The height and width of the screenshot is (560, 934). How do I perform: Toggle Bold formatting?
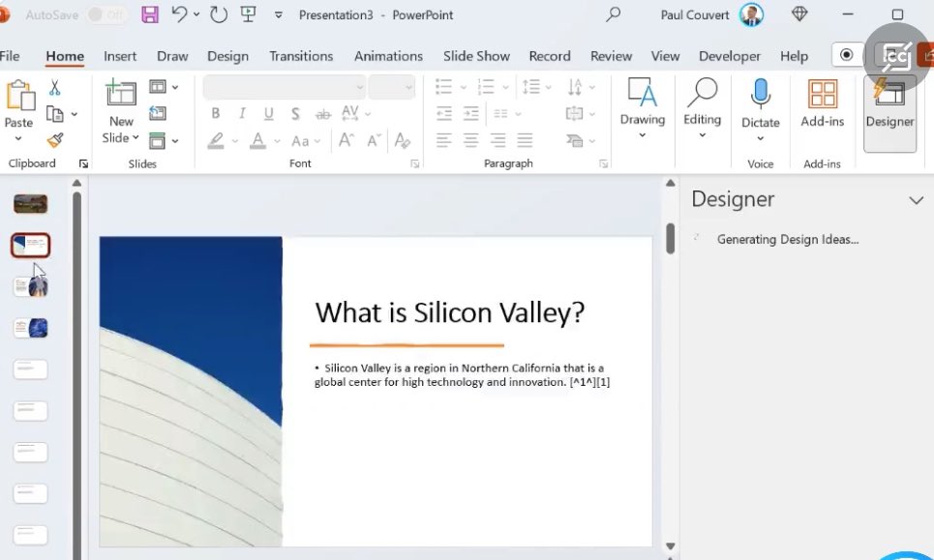(216, 113)
